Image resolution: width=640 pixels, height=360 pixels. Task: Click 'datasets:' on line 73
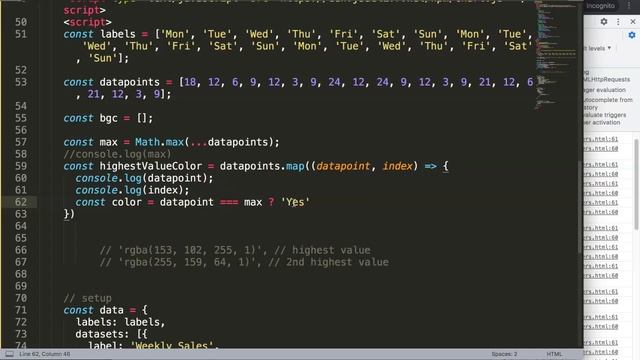[x=102, y=334]
